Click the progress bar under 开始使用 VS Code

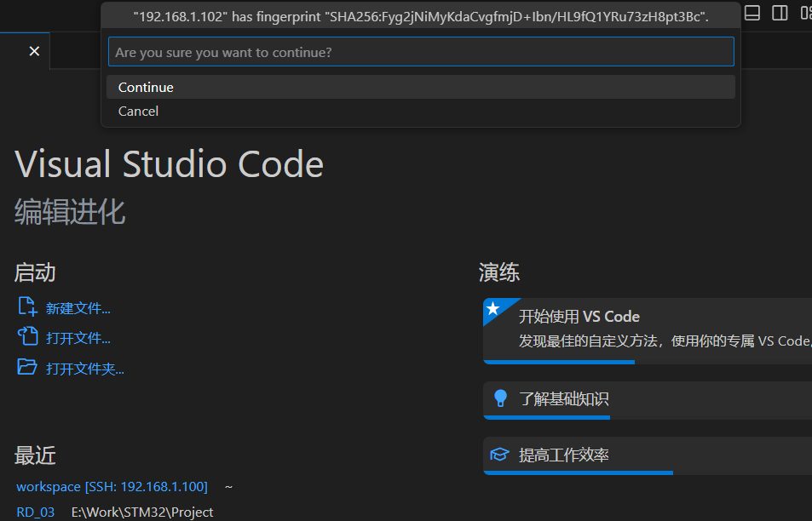(559, 362)
